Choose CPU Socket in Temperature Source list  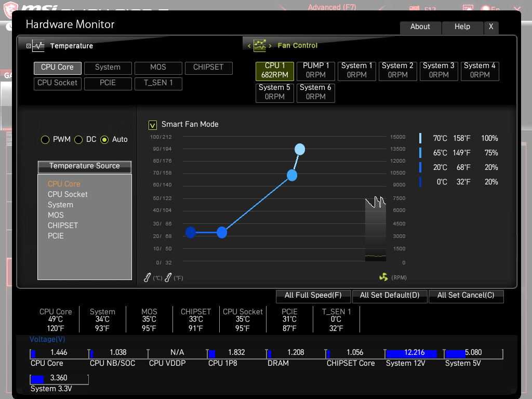68,194
